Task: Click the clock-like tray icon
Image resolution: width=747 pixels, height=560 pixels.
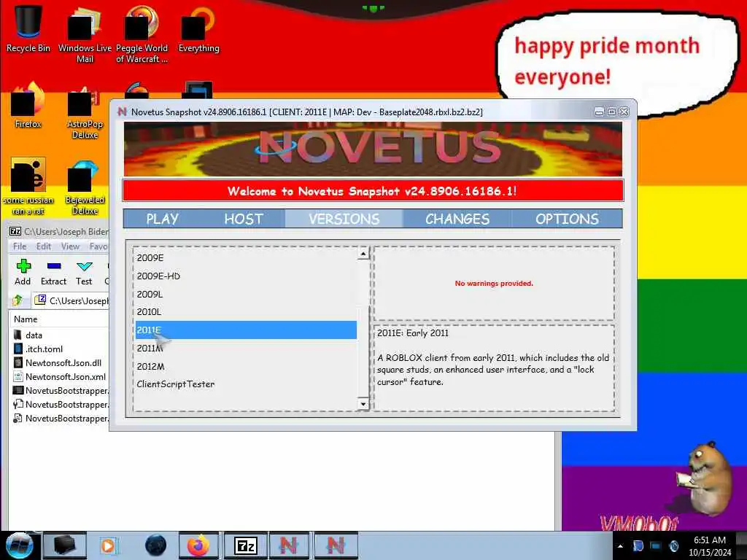Action: tap(673, 545)
